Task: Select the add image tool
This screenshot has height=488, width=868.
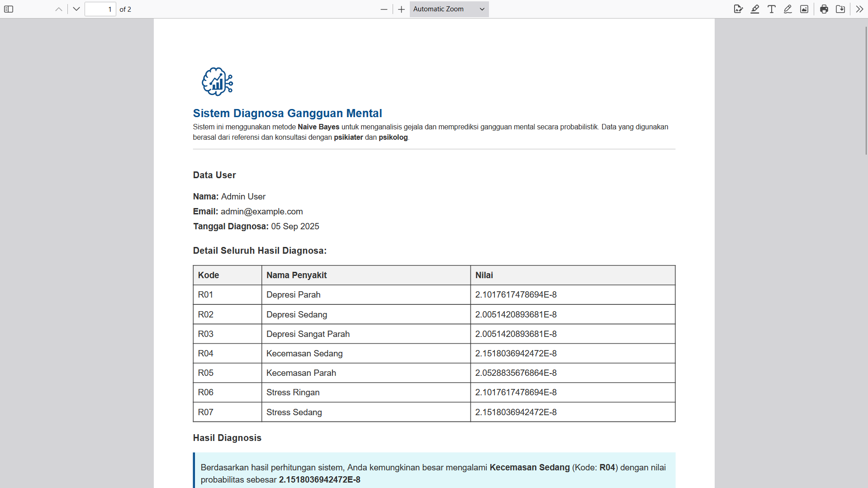Action: click(x=804, y=9)
